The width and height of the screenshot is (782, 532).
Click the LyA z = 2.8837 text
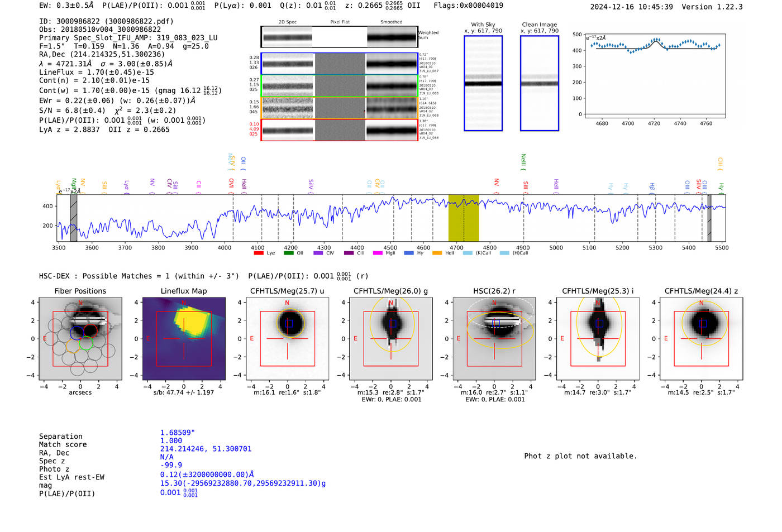(69, 130)
